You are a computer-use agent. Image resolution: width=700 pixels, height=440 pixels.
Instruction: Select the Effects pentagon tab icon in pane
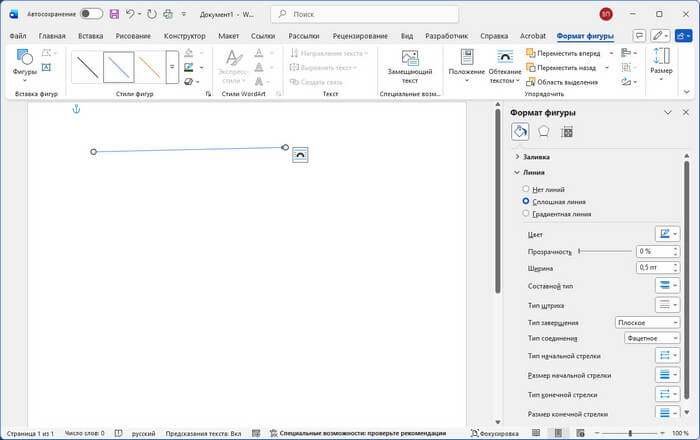(543, 131)
